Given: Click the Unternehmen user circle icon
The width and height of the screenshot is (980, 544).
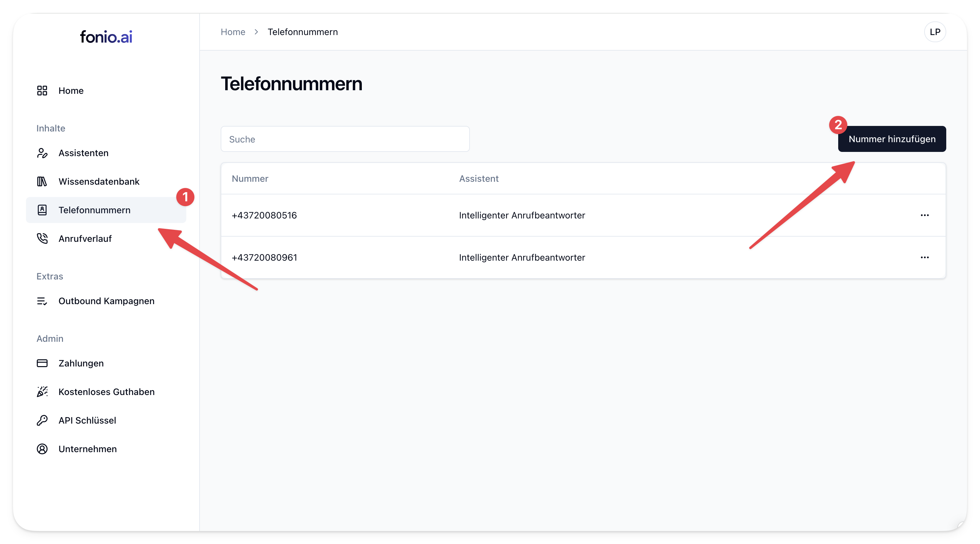Looking at the screenshot, I should coord(42,449).
